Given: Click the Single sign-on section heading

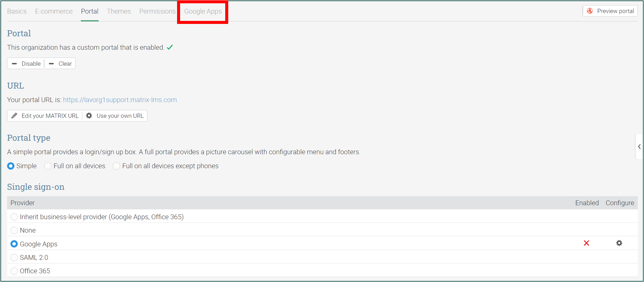Looking at the screenshot, I should pyautogui.click(x=36, y=187).
